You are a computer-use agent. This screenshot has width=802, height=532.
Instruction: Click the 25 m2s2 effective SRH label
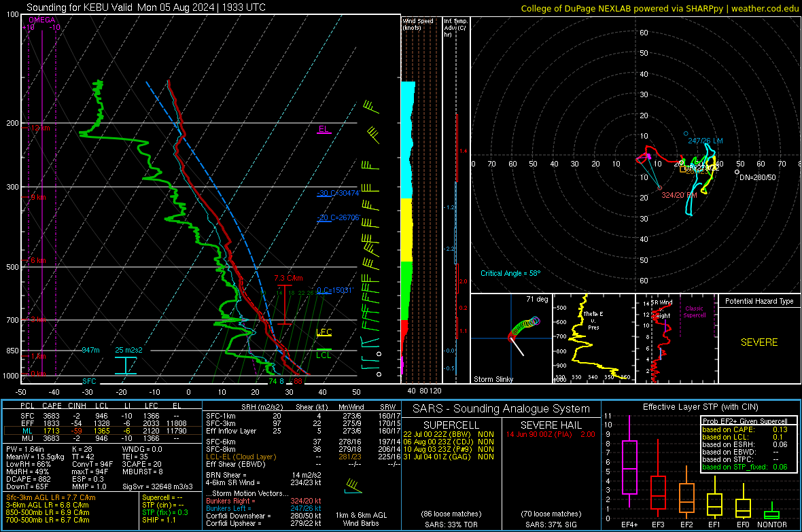(x=129, y=350)
